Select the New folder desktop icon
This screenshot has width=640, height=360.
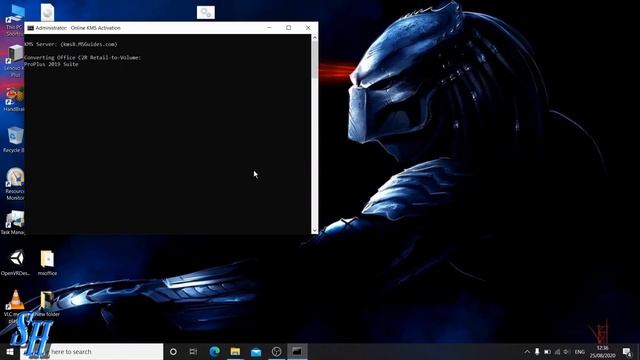[x=47, y=304]
